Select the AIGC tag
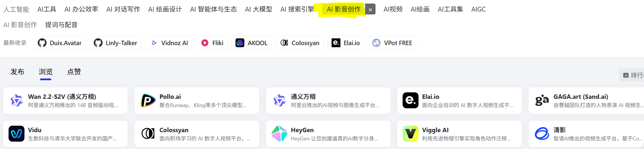Screen dimensions: 644x149 coord(478,9)
